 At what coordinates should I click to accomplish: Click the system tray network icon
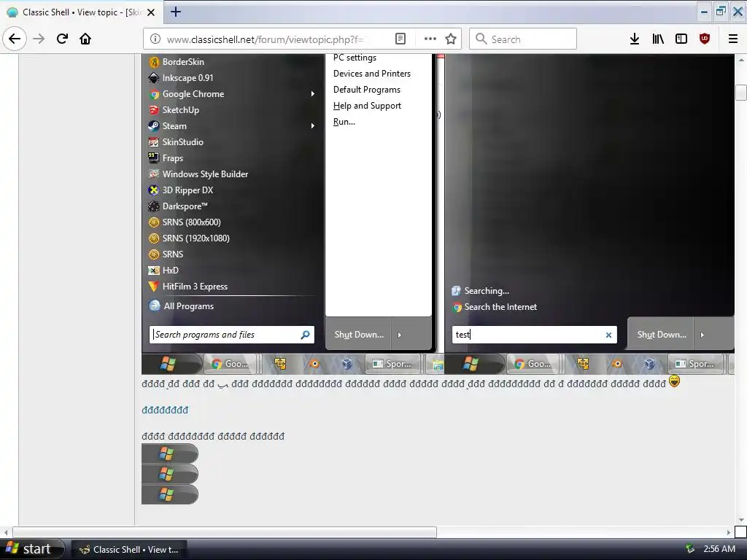[690, 549]
